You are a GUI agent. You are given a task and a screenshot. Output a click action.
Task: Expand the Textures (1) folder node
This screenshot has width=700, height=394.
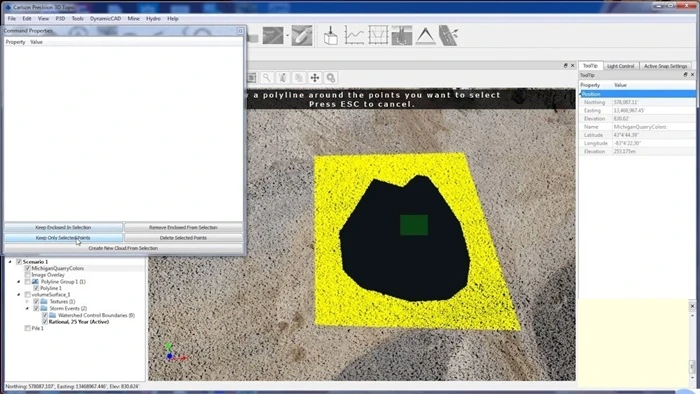pos(27,302)
